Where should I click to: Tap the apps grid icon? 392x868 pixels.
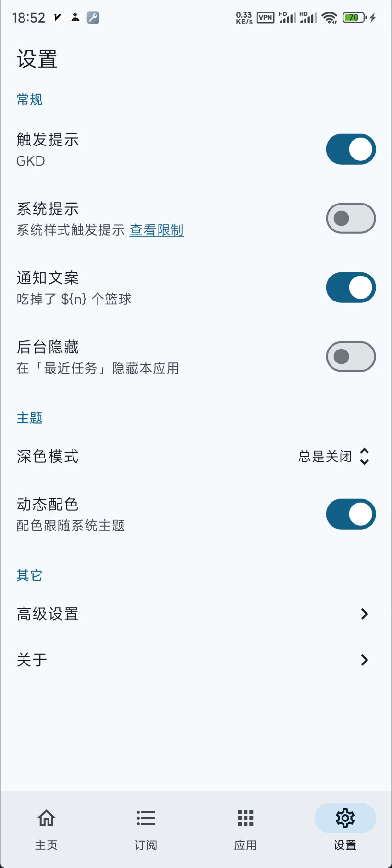245,818
